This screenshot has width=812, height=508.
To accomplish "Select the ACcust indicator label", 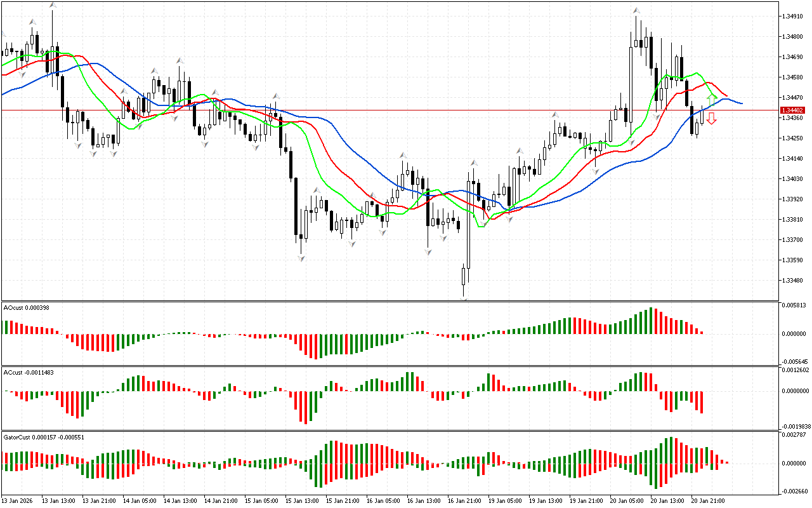I will (x=29, y=372).
